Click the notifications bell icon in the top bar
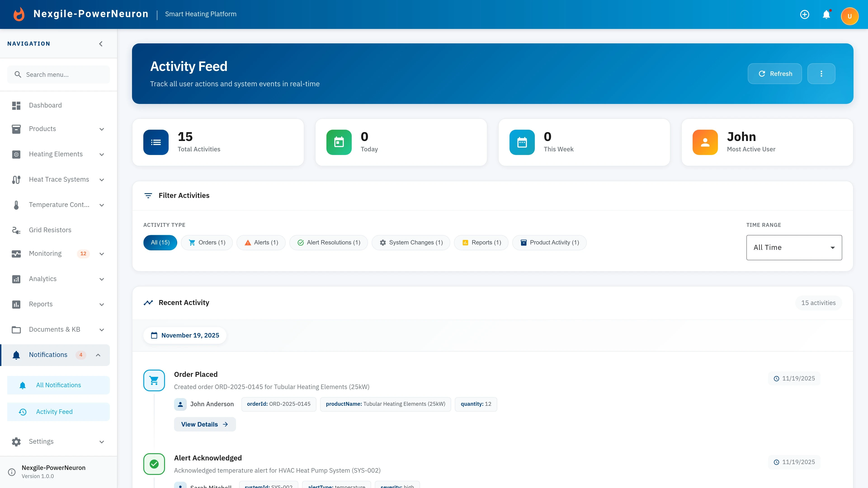Viewport: 868px width, 488px height. point(826,14)
